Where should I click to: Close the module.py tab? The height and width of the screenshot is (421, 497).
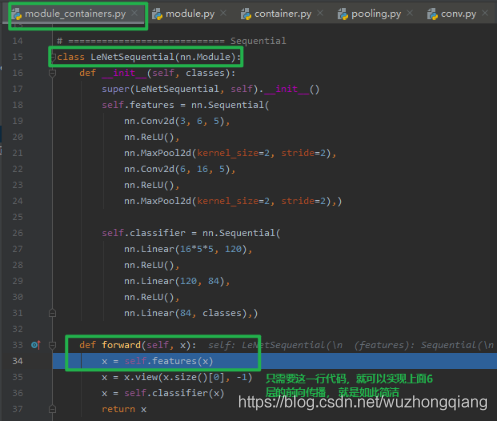[x=223, y=13]
